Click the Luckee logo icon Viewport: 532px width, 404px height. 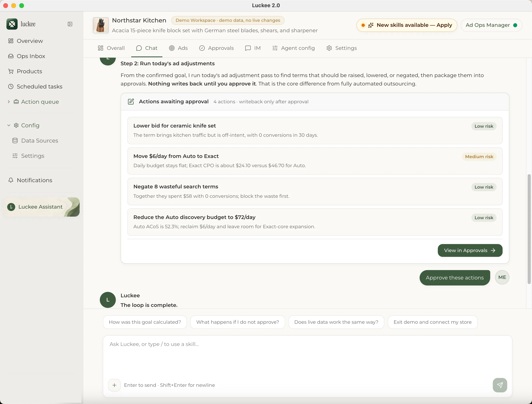(x=12, y=24)
